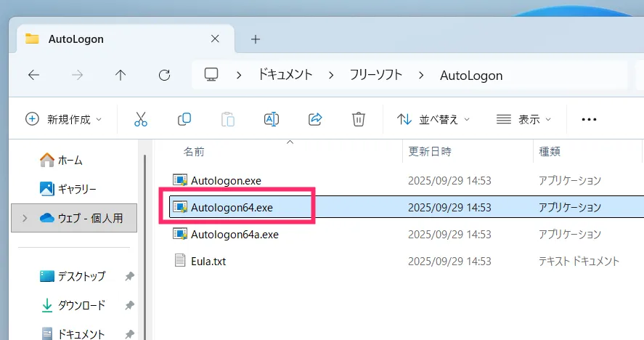Click the pin icon next to デスクトップ
Viewport: 644px width, 340px height.
[129, 276]
